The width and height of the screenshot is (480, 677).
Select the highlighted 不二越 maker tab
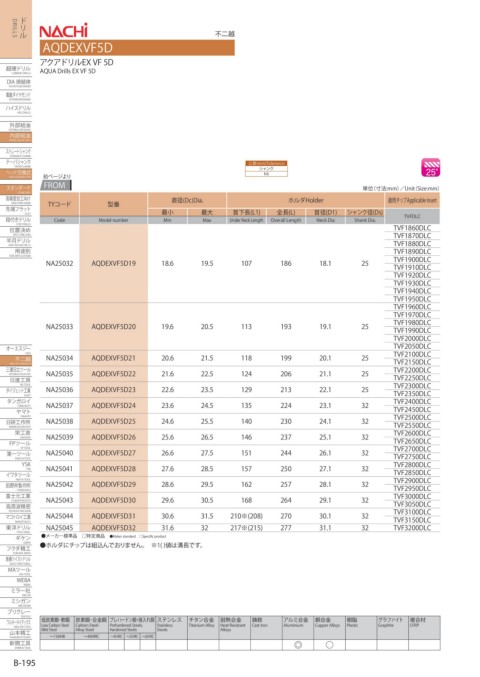point(17,361)
